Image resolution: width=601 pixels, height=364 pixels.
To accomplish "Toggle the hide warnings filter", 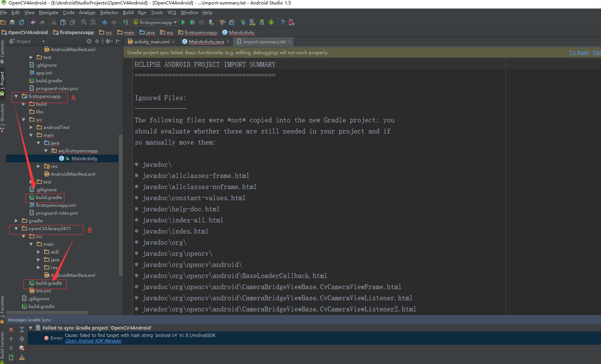I will point(22,348).
